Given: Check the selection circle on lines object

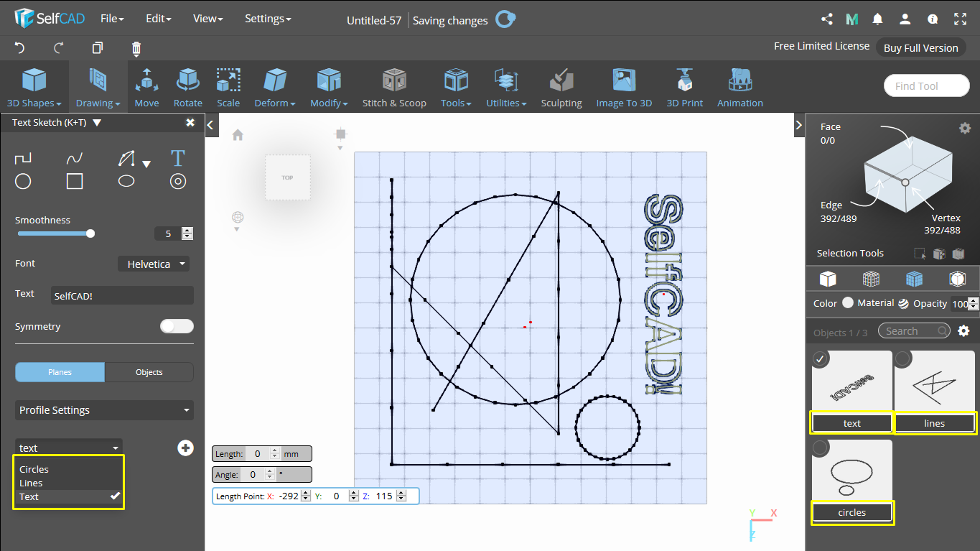Looking at the screenshot, I should point(903,358).
